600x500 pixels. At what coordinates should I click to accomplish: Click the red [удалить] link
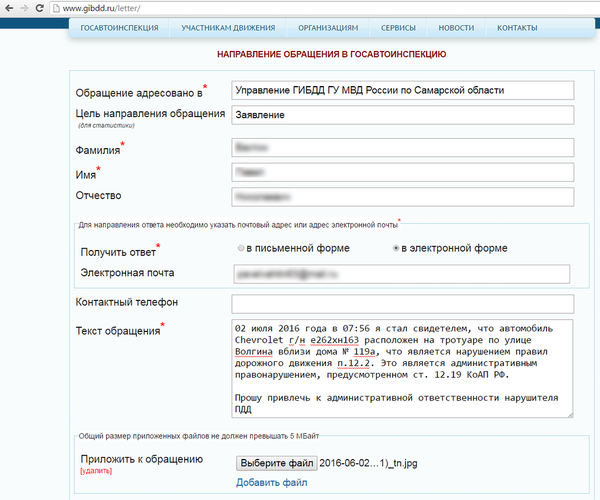[97, 470]
